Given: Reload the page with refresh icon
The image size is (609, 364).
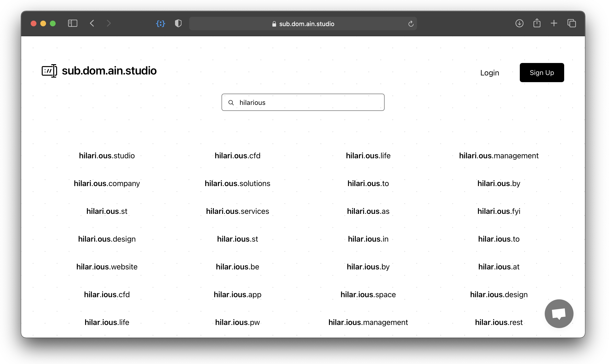Looking at the screenshot, I should (411, 24).
